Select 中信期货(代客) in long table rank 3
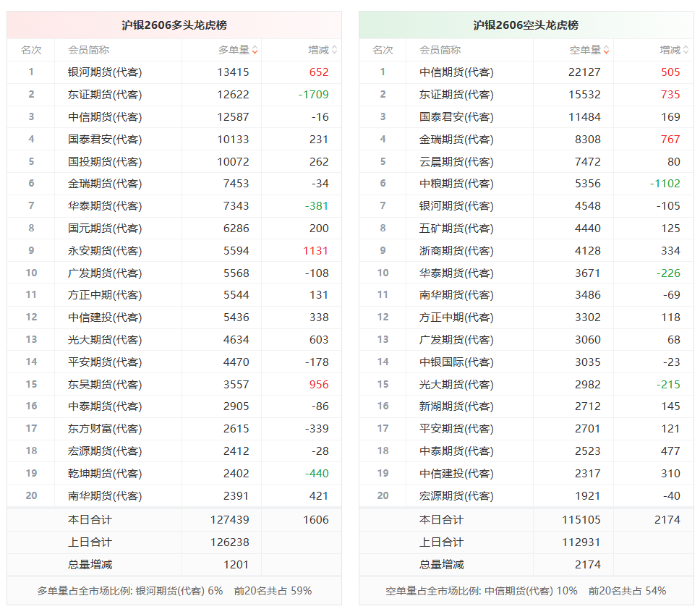This screenshot has height=614, width=700. tap(105, 117)
